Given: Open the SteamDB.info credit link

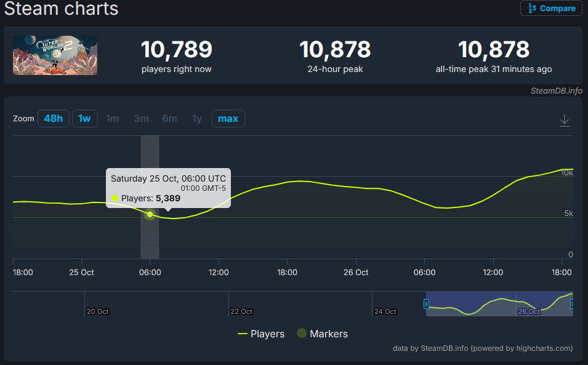Looking at the screenshot, I should coord(556,91).
